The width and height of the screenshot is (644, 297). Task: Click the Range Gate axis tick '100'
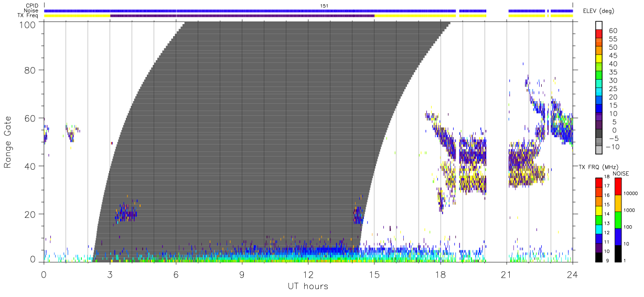click(x=29, y=25)
